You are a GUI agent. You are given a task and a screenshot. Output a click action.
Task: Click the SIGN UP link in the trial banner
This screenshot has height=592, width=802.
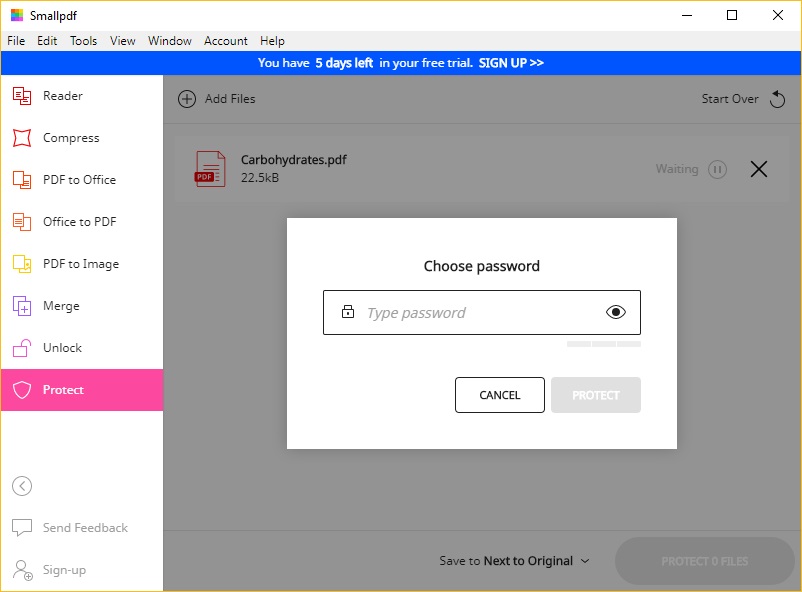coord(511,62)
